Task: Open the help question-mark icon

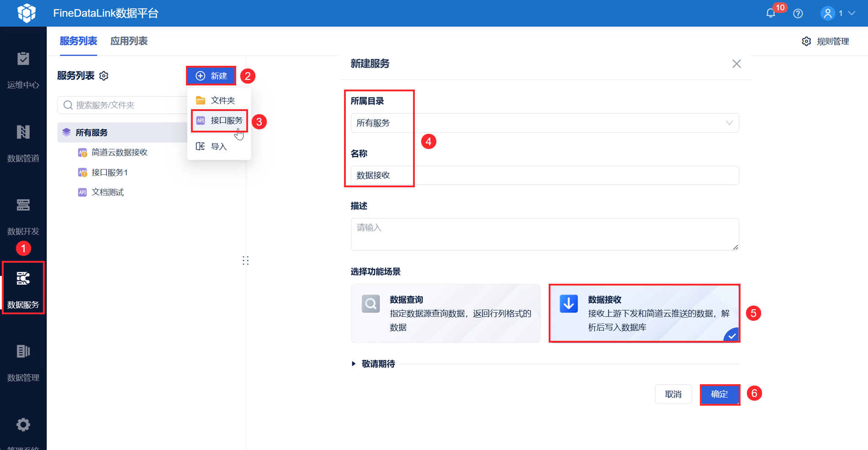Action: coord(798,13)
